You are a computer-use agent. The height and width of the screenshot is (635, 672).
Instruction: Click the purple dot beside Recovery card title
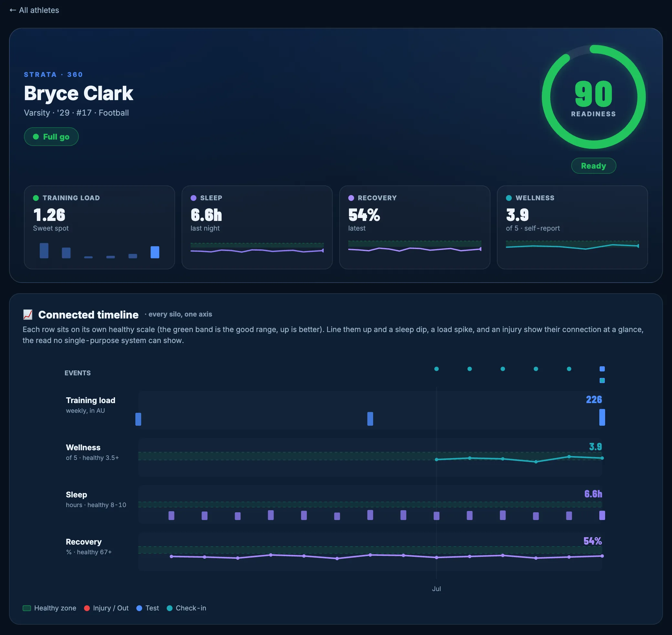(x=351, y=198)
